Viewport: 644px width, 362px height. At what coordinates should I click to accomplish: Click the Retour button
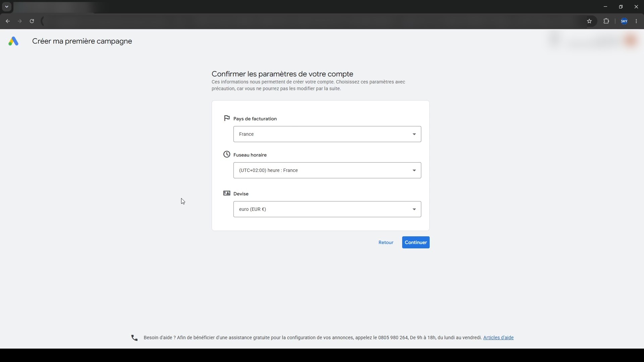point(386,242)
